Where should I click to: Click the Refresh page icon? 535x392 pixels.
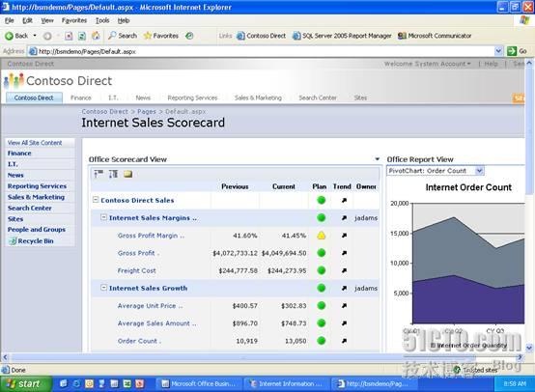tap(82, 36)
